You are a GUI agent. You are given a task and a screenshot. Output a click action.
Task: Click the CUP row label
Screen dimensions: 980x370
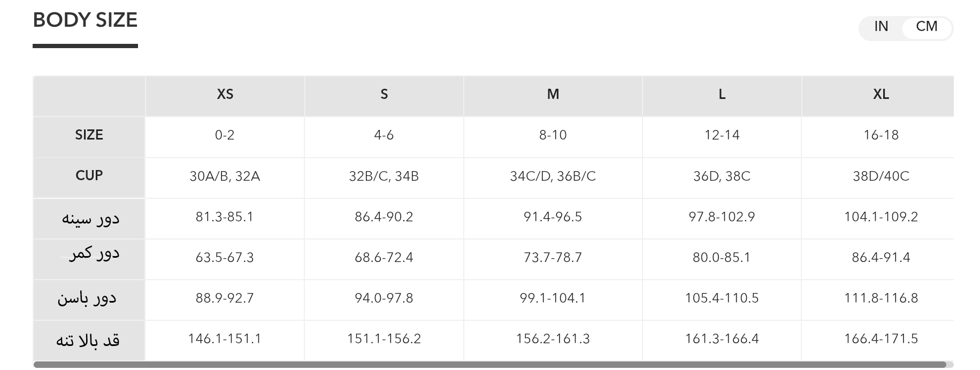[x=89, y=176]
